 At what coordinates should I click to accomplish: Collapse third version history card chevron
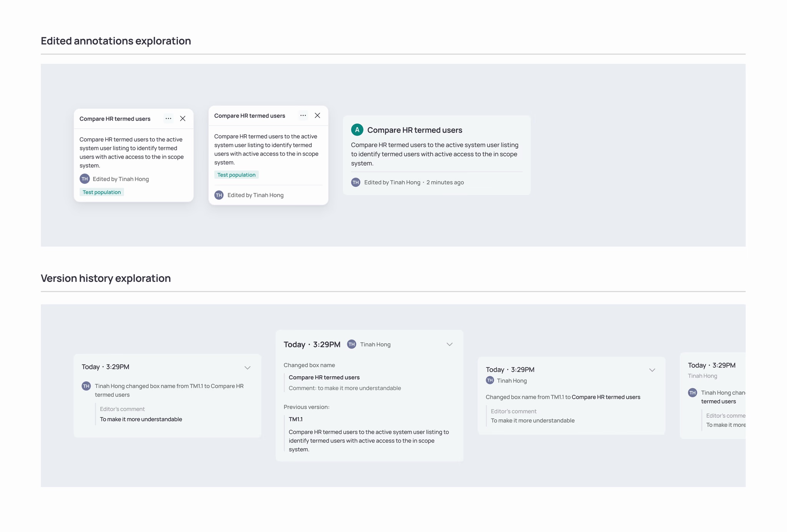(652, 370)
